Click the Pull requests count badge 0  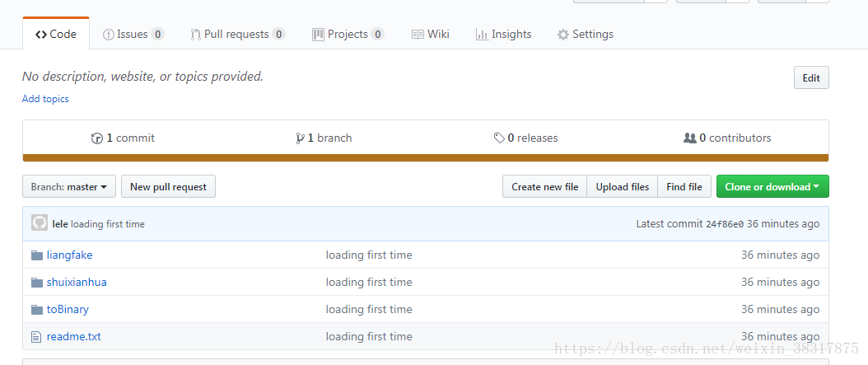[279, 35]
